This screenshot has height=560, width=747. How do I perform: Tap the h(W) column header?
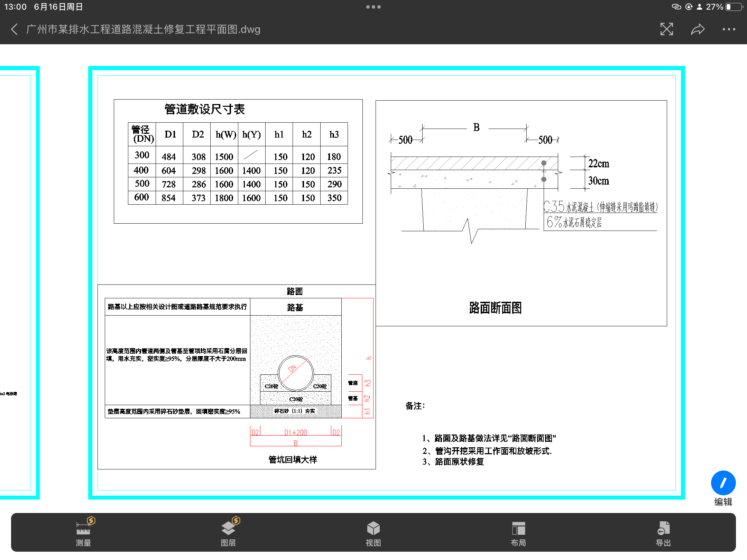[226, 134]
